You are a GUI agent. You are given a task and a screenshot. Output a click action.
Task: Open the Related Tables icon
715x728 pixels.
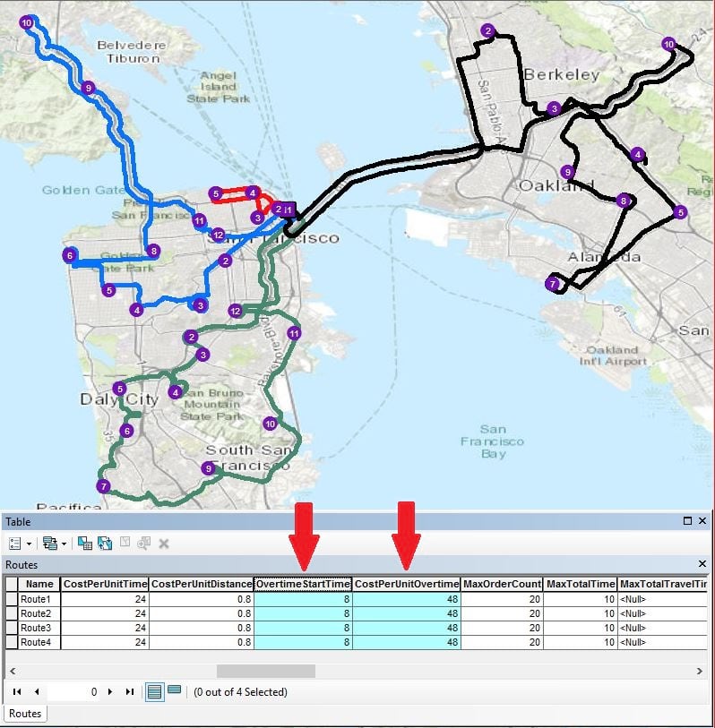pyautogui.click(x=49, y=544)
